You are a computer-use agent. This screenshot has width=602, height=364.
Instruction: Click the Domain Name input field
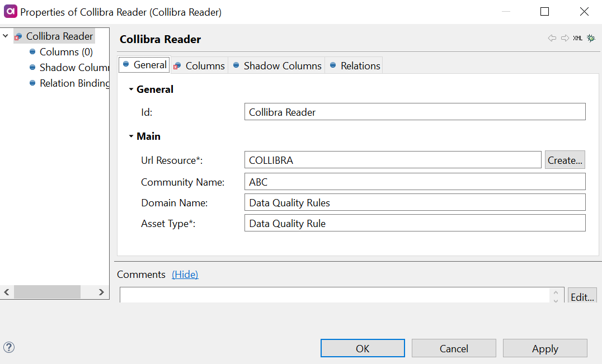click(x=415, y=202)
